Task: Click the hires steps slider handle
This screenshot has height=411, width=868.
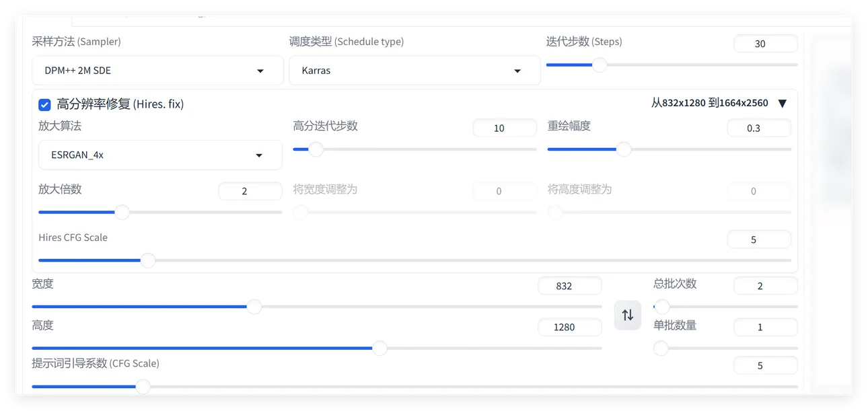Action: 316,149
